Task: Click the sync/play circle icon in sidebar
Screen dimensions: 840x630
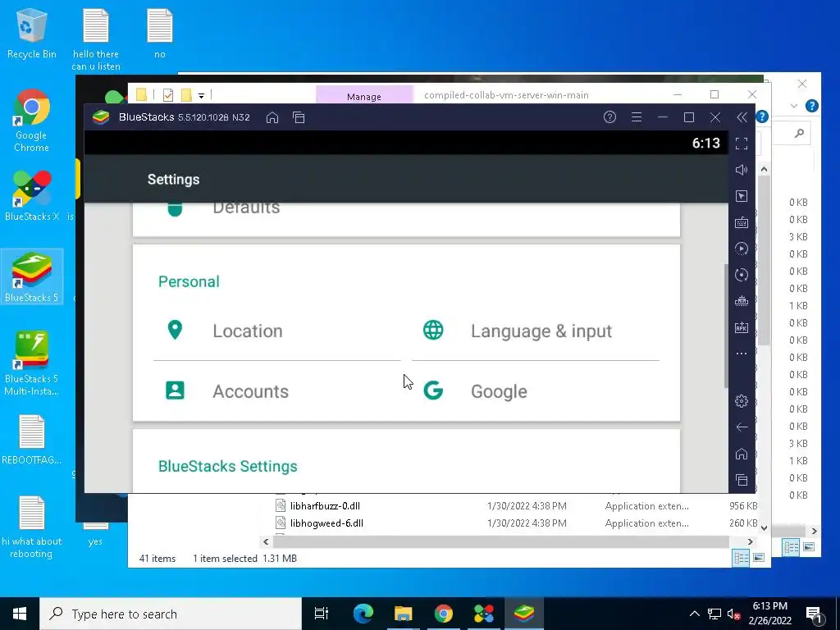Action: [x=742, y=249]
